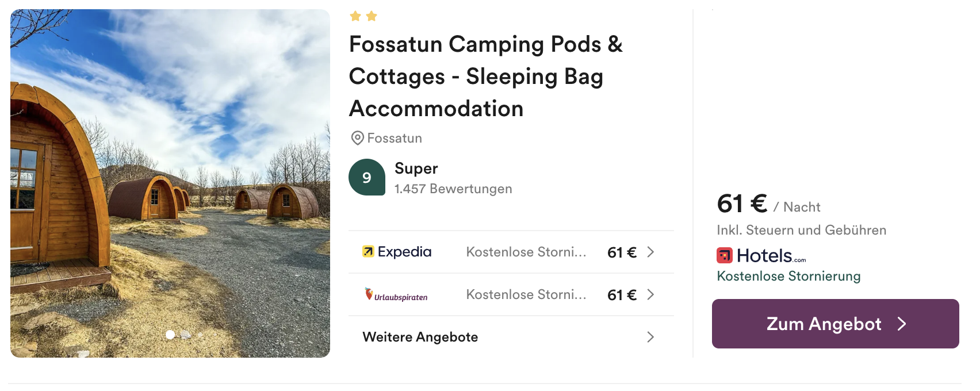Select the second image carousel dot

click(x=186, y=334)
